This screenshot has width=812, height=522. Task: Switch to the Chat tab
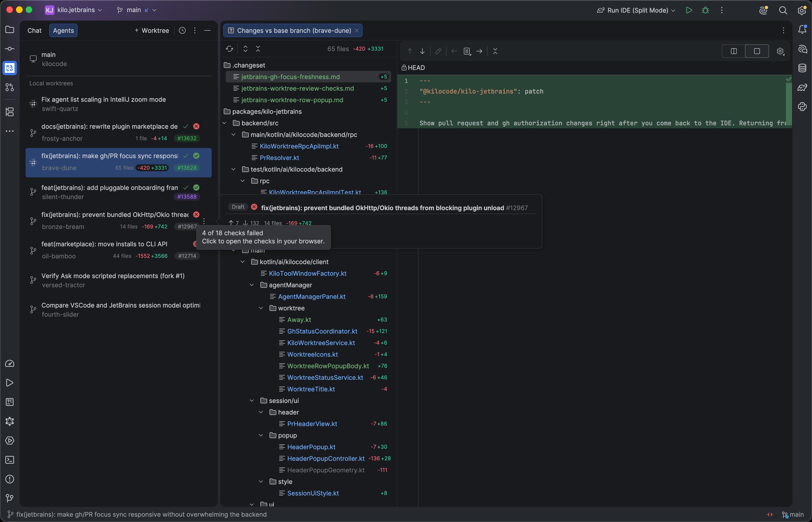pos(34,30)
